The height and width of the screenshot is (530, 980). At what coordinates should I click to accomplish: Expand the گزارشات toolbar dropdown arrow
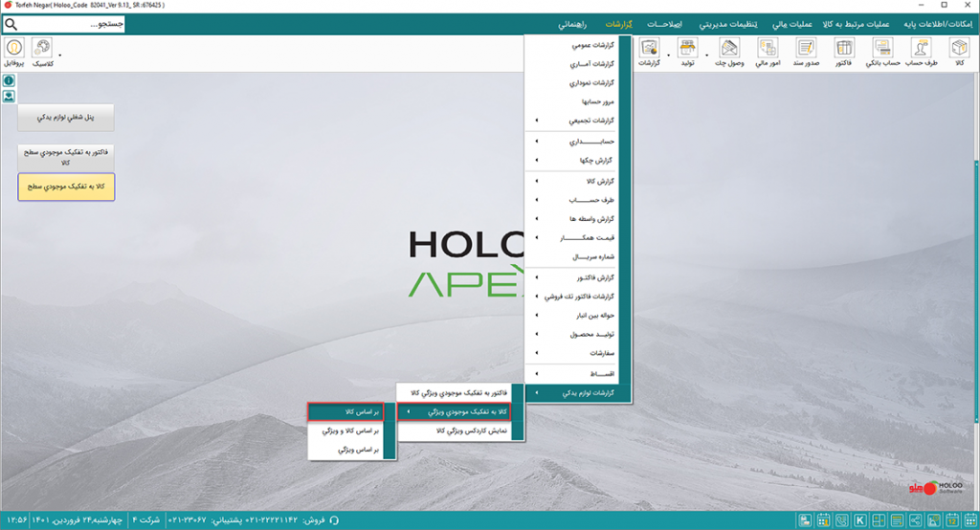click(668, 55)
